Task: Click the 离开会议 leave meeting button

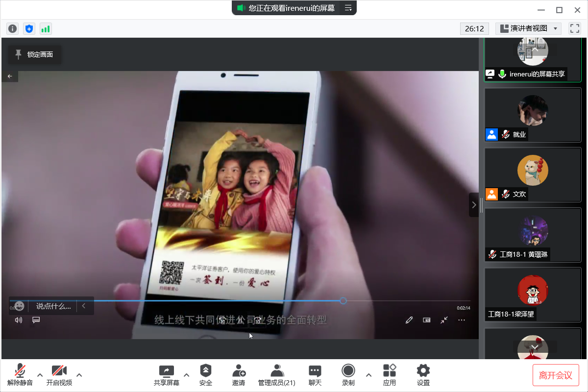Action: (x=556, y=375)
